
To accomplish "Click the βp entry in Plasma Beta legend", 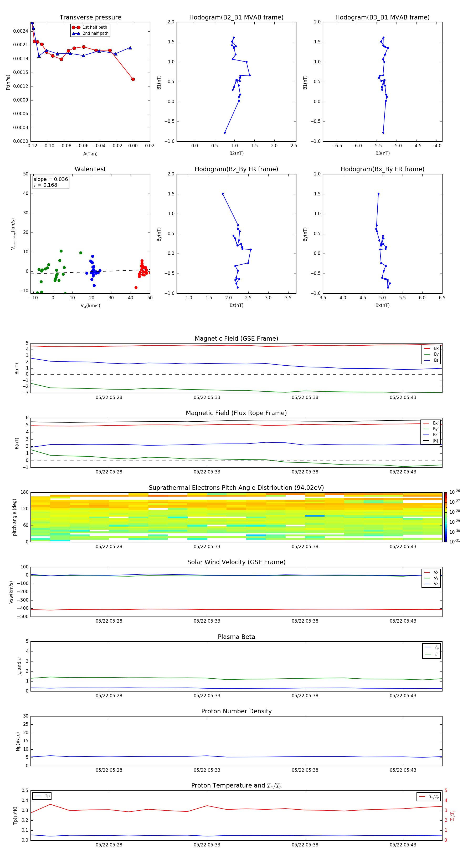I will point(431,647).
